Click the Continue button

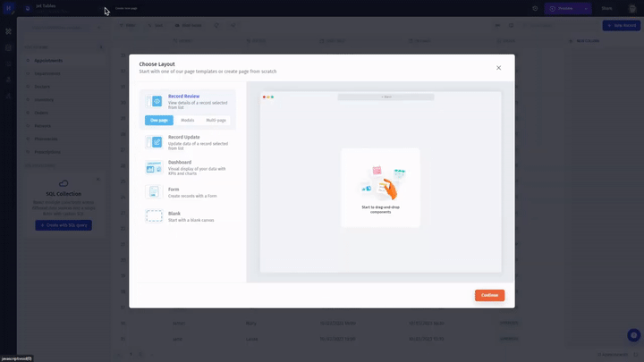(x=489, y=295)
